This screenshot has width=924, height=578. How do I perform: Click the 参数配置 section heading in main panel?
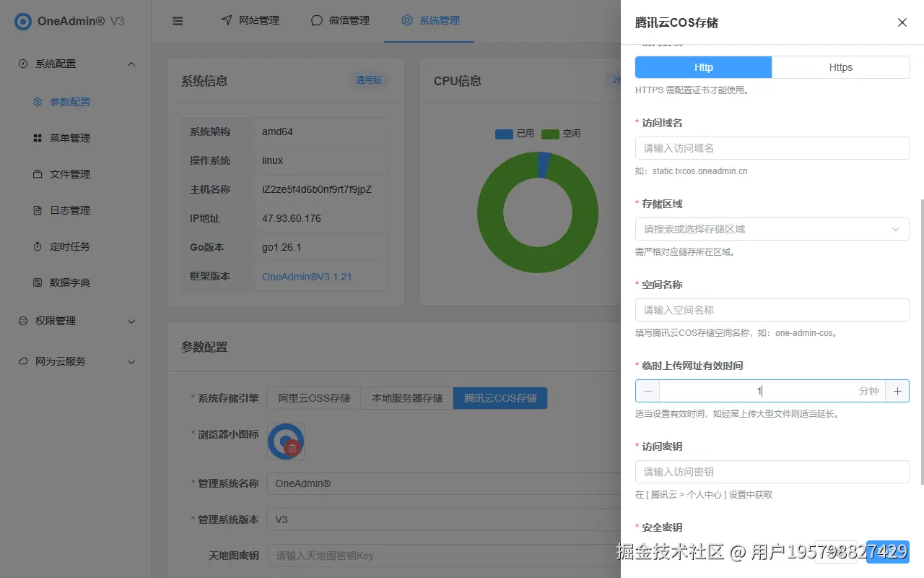pyautogui.click(x=204, y=347)
